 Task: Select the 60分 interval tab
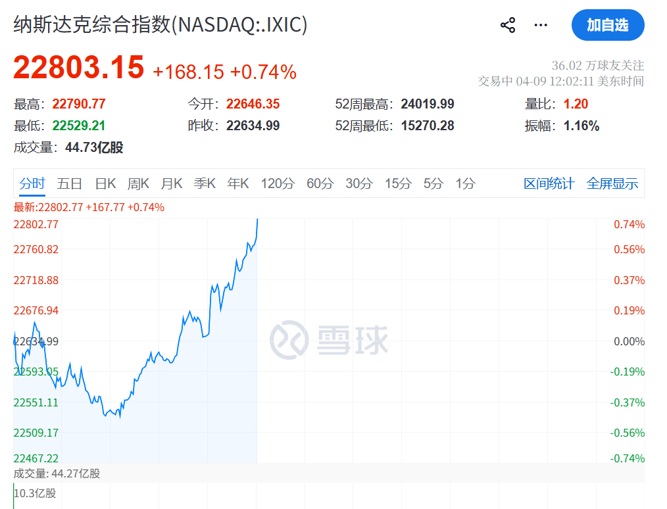(x=320, y=183)
